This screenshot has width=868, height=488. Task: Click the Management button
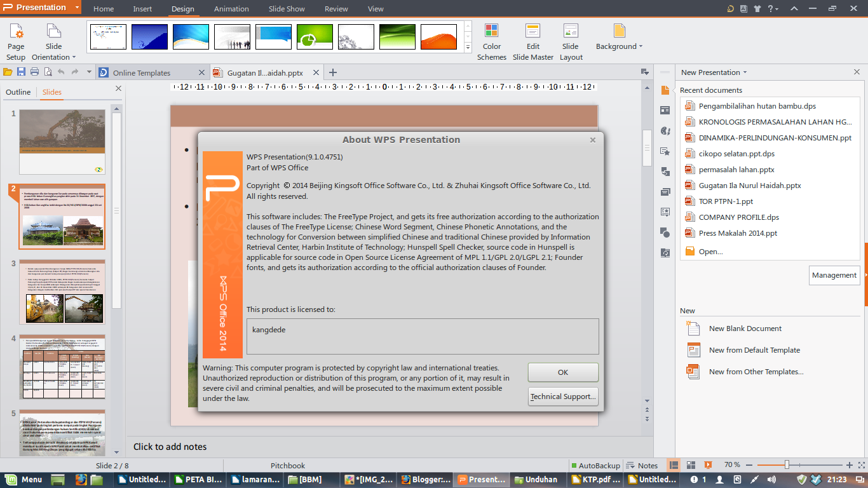pyautogui.click(x=834, y=275)
